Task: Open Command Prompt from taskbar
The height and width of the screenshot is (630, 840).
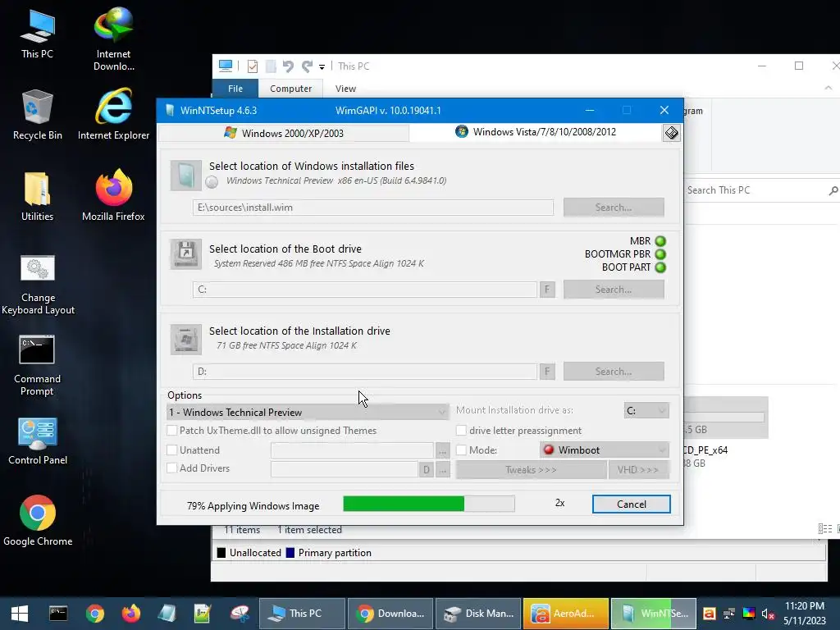Action: tap(58, 614)
